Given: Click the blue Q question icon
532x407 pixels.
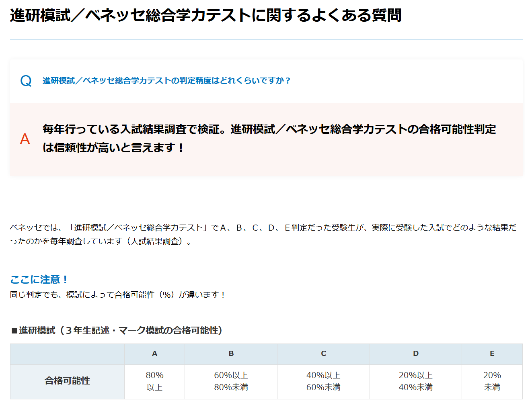Looking at the screenshot, I should pyautogui.click(x=26, y=81).
